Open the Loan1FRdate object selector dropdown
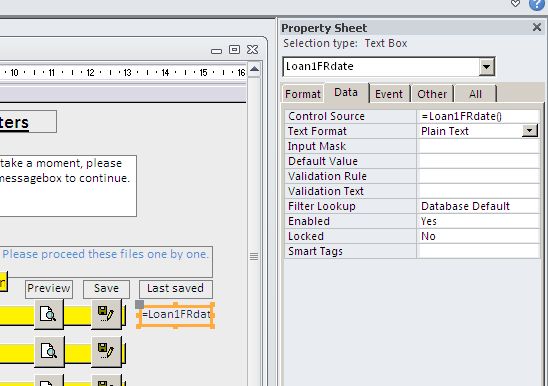The width and height of the screenshot is (548, 386). click(486, 66)
